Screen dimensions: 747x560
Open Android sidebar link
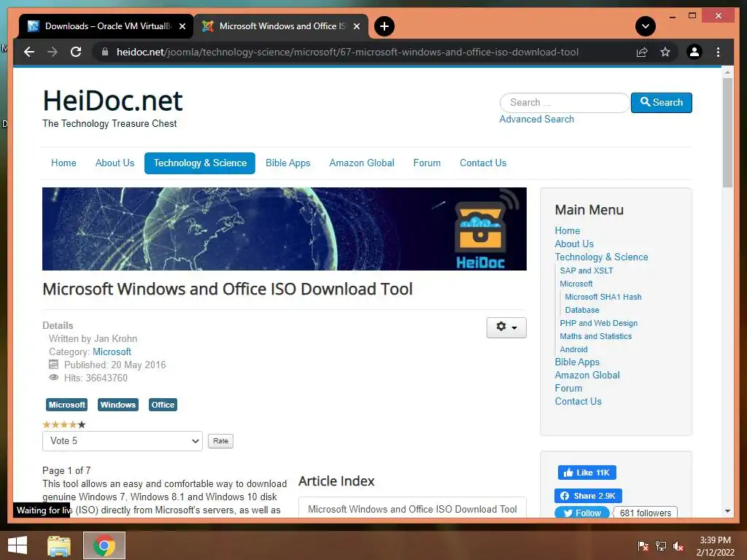(573, 349)
